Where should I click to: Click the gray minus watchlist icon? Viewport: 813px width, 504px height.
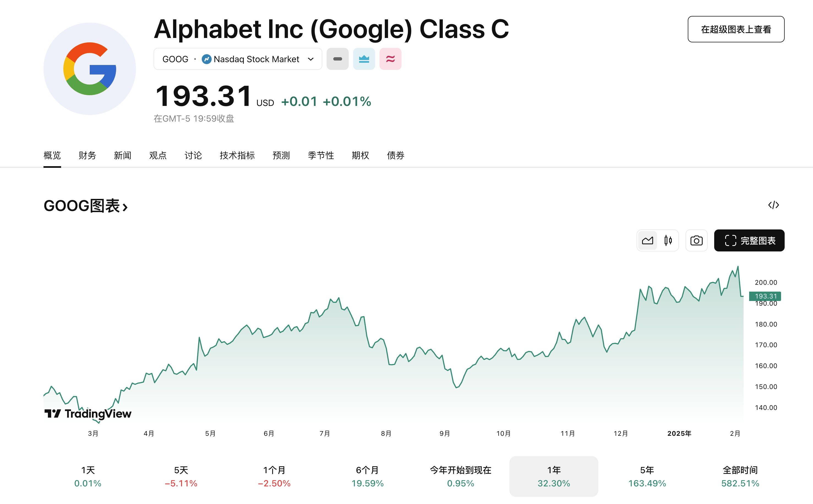337,59
